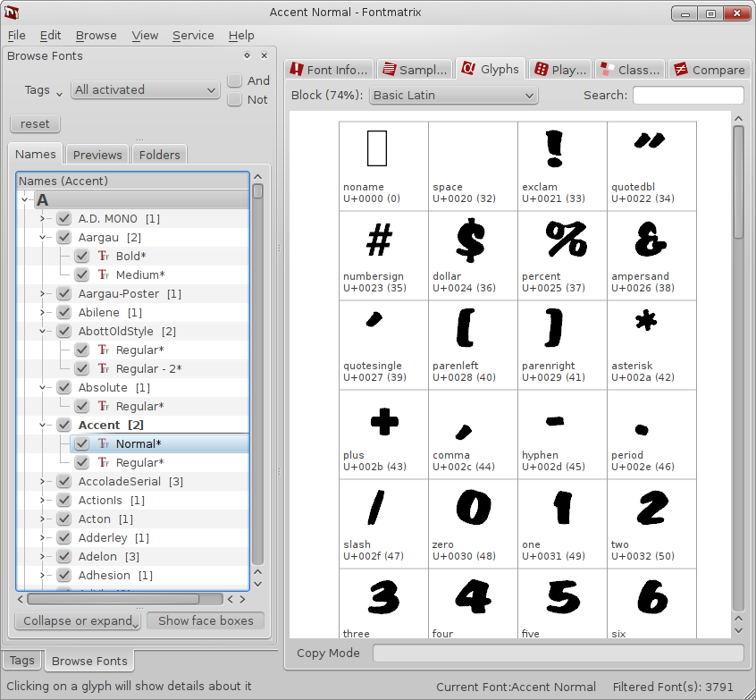Click the Compare tab not-equal icon

click(681, 70)
